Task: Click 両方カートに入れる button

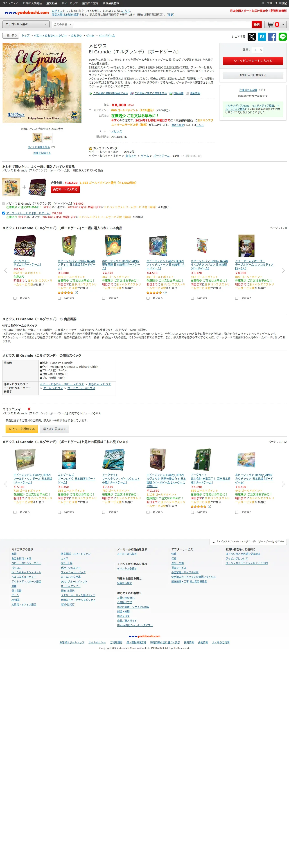Action: tap(65, 189)
